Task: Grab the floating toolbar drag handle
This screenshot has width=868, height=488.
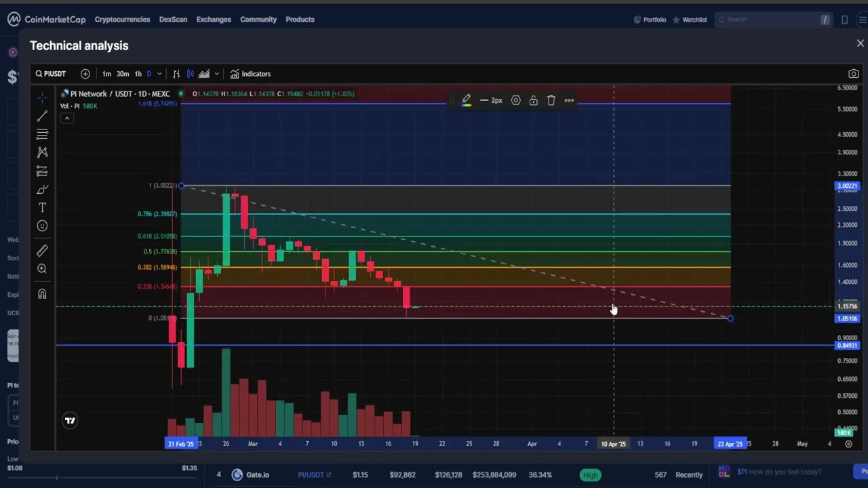Action: (452, 100)
